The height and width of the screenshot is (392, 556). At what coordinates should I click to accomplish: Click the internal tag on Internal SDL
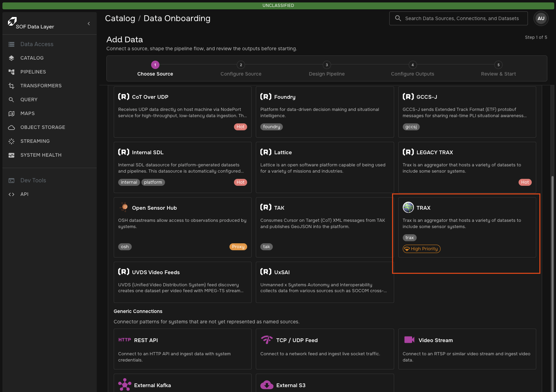click(x=129, y=182)
